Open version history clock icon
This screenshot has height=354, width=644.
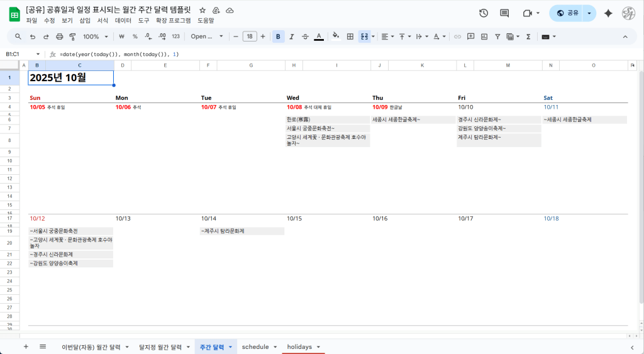483,13
